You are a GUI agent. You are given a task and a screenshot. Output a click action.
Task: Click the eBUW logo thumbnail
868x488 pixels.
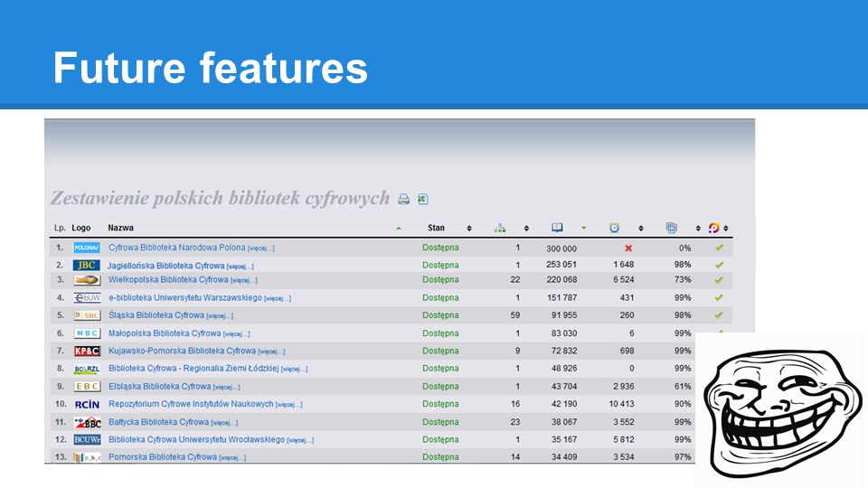pyautogui.click(x=87, y=297)
